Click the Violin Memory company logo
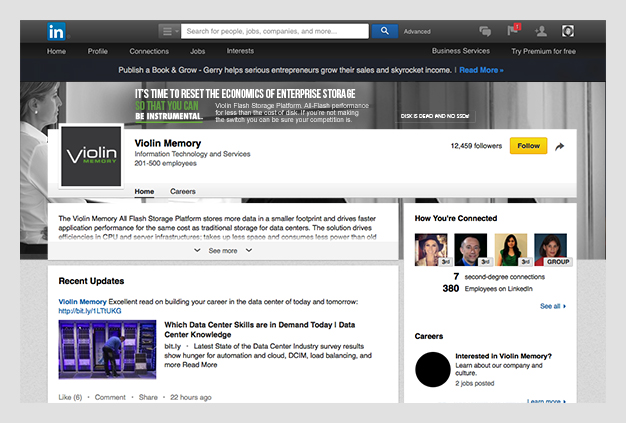 [x=91, y=156]
